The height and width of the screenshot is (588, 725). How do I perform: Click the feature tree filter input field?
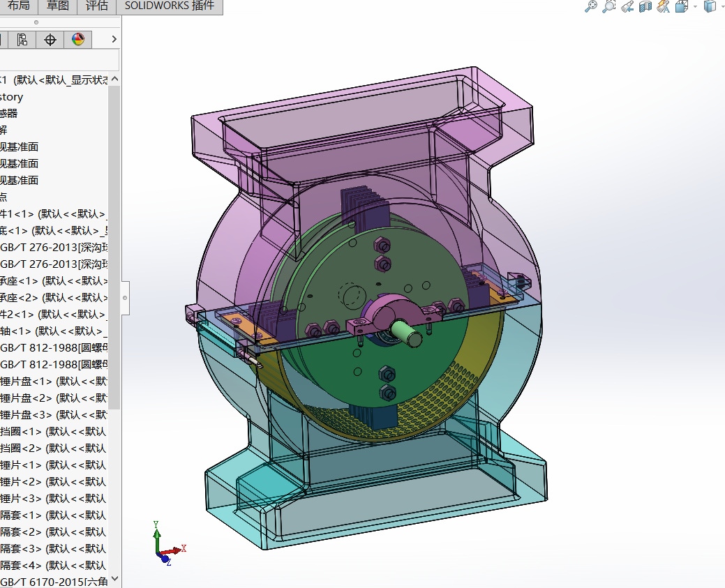(59, 60)
